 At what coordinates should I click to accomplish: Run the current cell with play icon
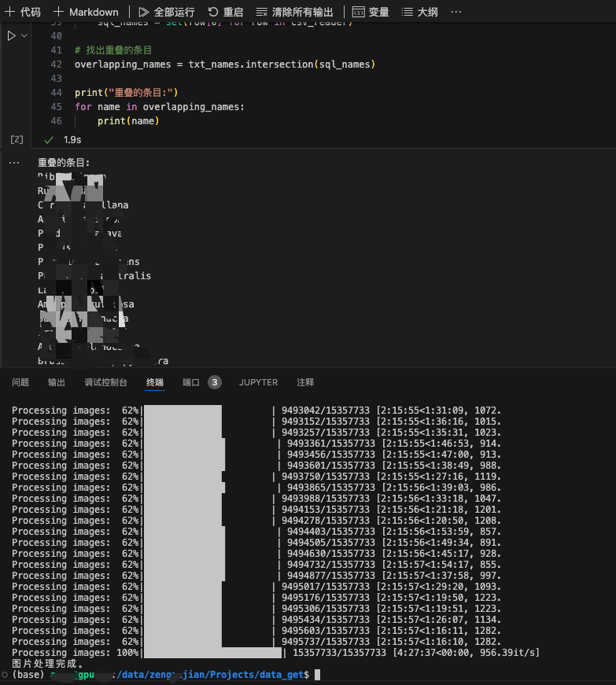[11, 36]
